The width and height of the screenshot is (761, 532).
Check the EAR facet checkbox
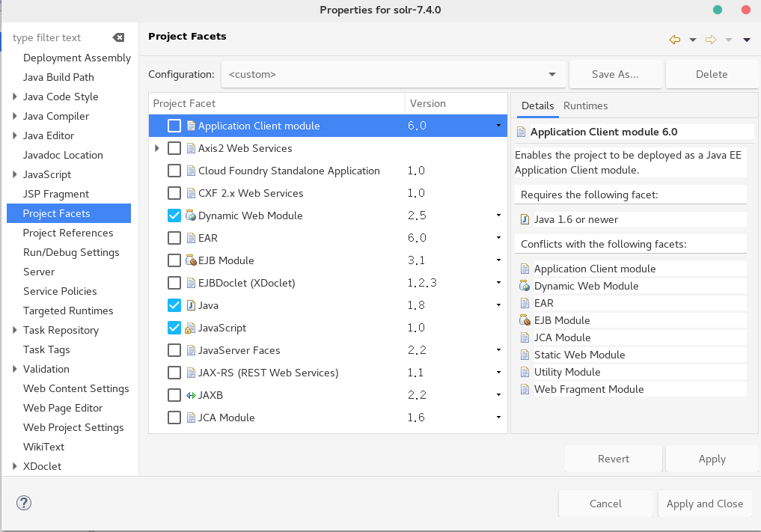click(174, 238)
